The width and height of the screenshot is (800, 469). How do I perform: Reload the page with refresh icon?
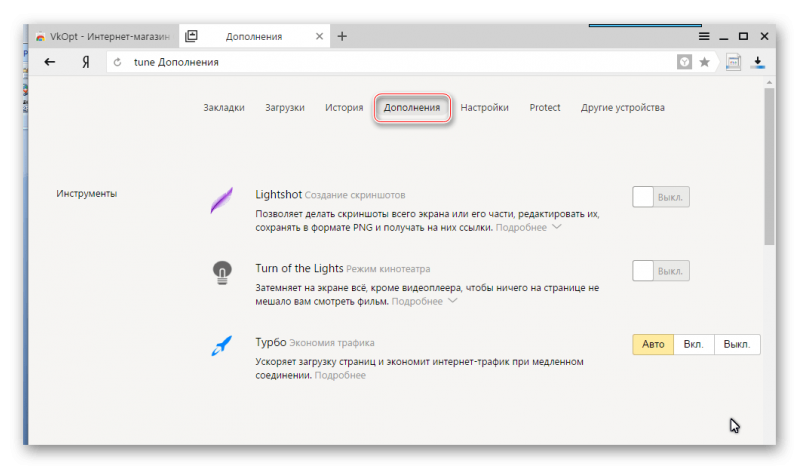(117, 62)
